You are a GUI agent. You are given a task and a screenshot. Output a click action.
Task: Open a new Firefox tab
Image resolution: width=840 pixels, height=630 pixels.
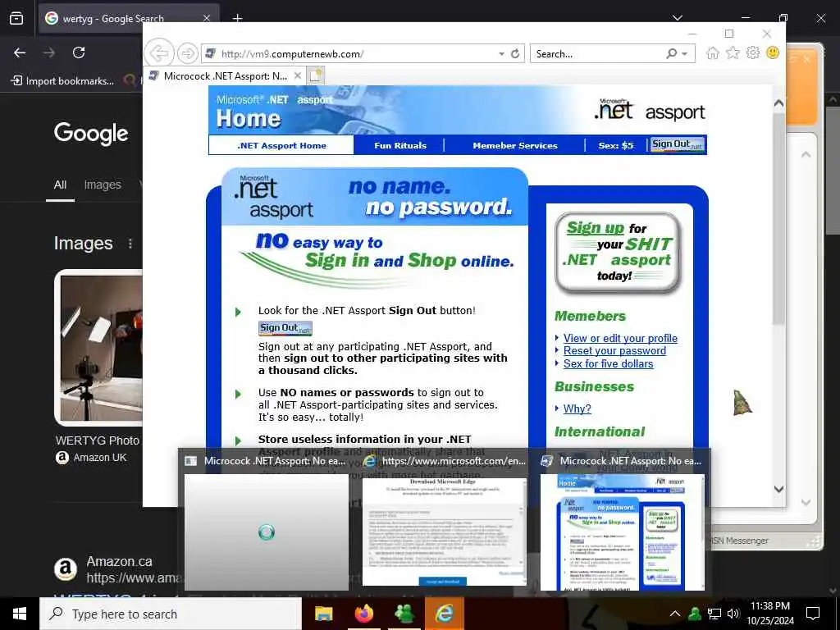point(237,18)
